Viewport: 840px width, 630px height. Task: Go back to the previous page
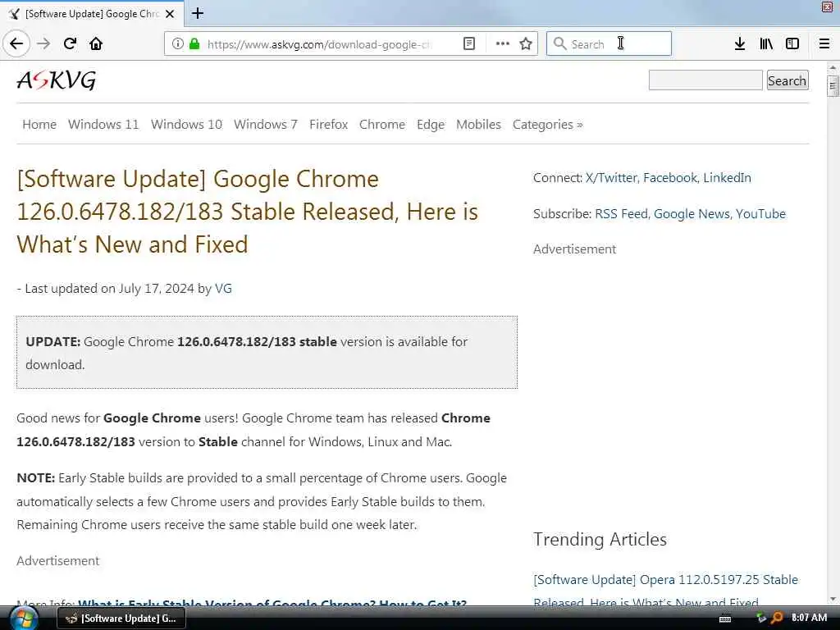(16, 43)
